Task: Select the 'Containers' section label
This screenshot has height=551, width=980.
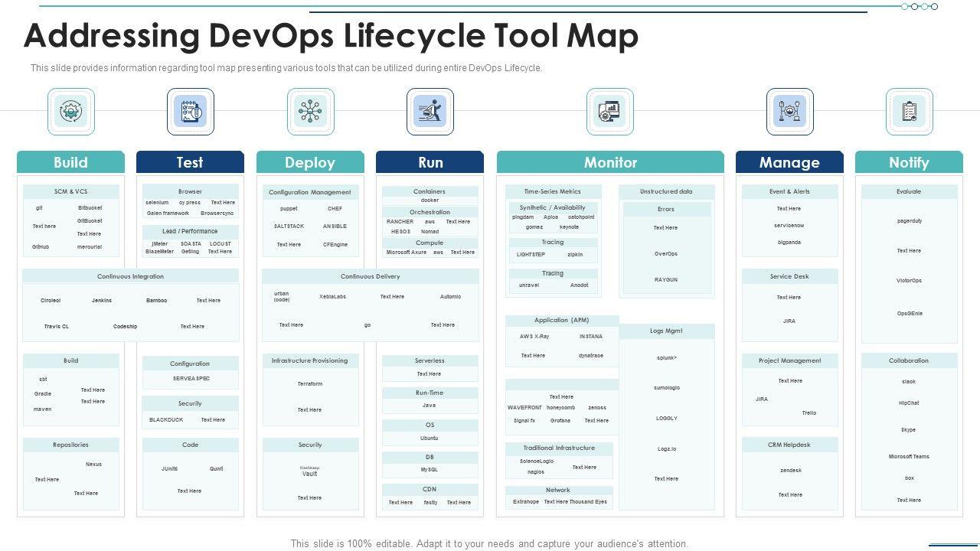Action: pos(430,191)
